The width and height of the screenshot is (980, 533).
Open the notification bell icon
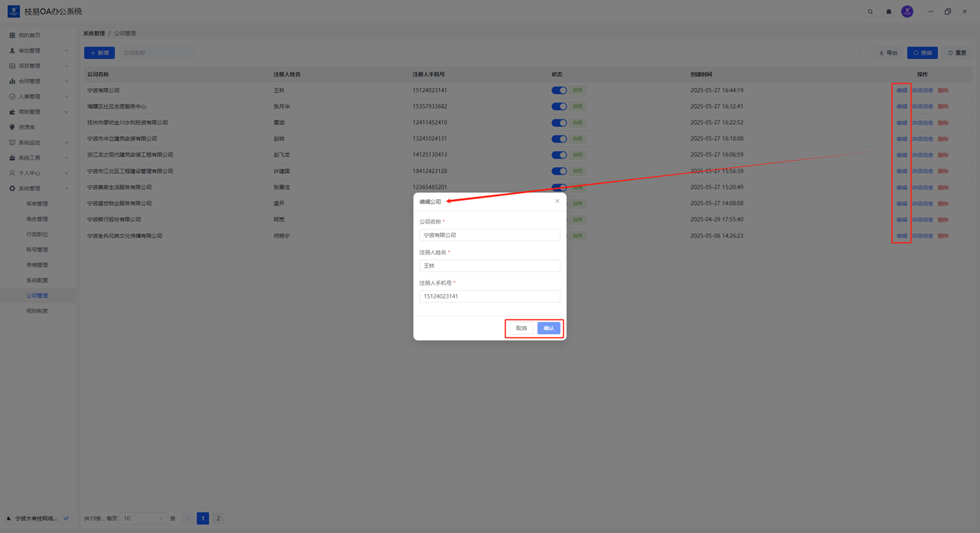(x=888, y=11)
